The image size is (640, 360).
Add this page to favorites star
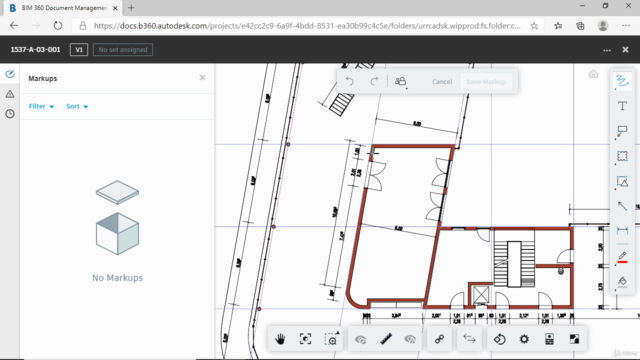[534, 26]
